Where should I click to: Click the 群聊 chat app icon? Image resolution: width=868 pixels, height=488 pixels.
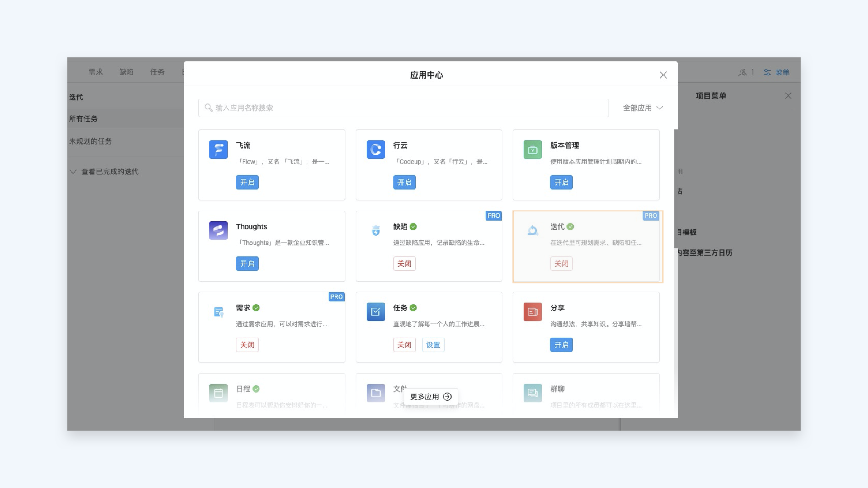[533, 393]
